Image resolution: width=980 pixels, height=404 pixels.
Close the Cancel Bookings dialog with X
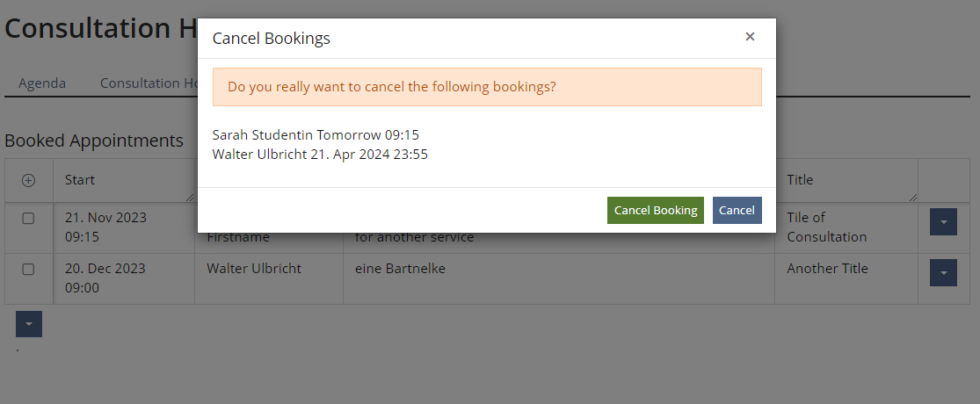750,37
